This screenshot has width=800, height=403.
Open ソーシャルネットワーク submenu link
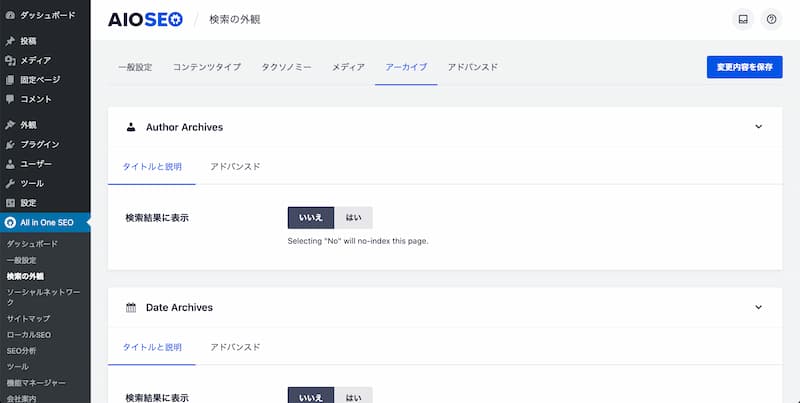pos(43,297)
